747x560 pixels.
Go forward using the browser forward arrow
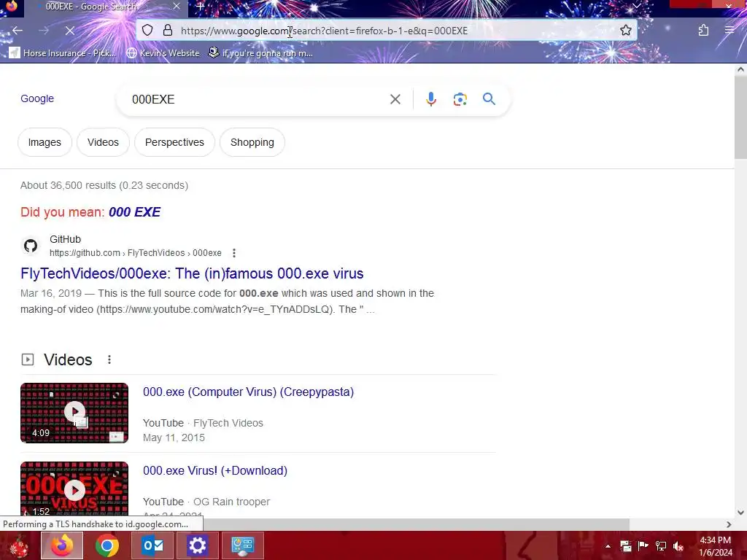tap(44, 31)
